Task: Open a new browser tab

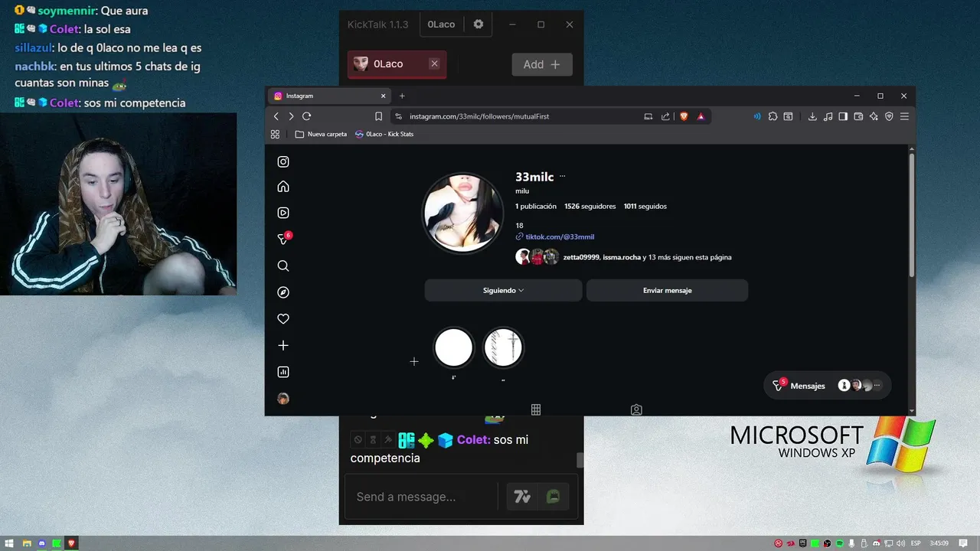Action: (402, 96)
